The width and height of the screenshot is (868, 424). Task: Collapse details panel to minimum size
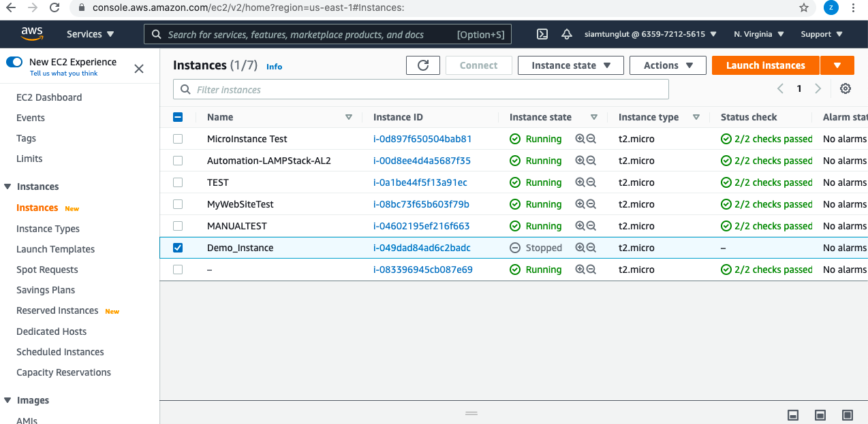793,415
